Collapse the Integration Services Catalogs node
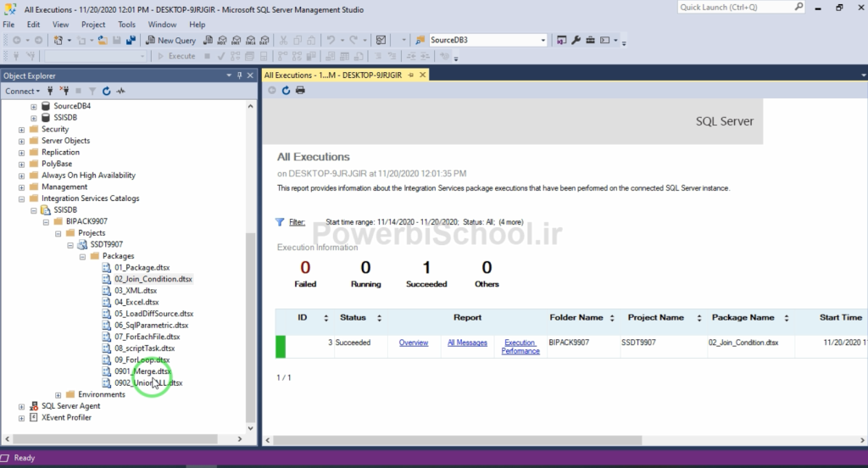This screenshot has height=468, width=868. pos(21,198)
